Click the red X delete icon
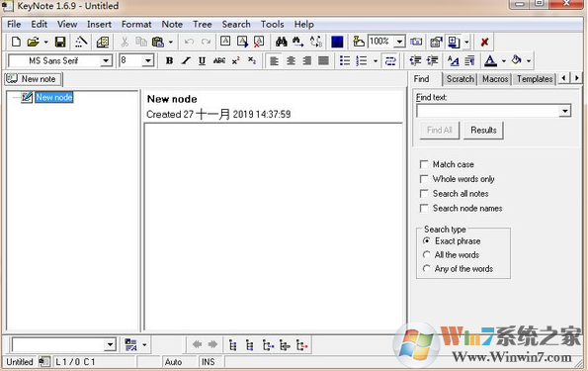The image size is (588, 371). click(484, 42)
